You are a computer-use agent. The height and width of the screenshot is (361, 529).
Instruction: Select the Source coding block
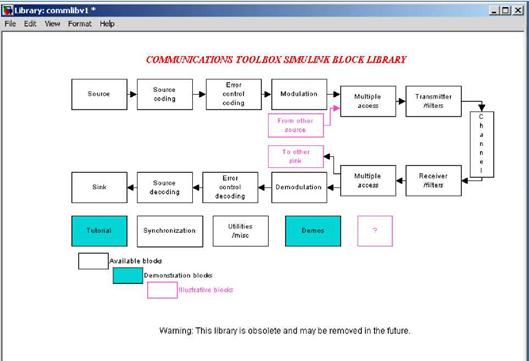pos(165,94)
